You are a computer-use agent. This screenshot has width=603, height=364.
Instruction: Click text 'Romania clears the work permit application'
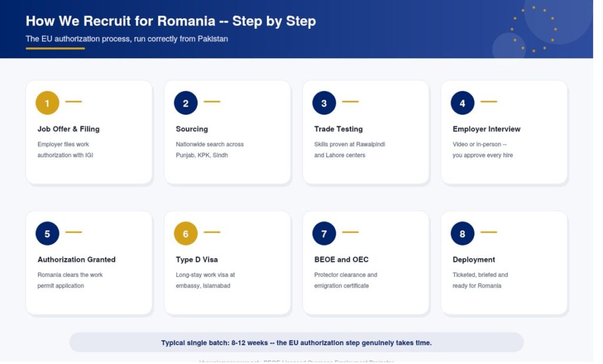pos(70,280)
